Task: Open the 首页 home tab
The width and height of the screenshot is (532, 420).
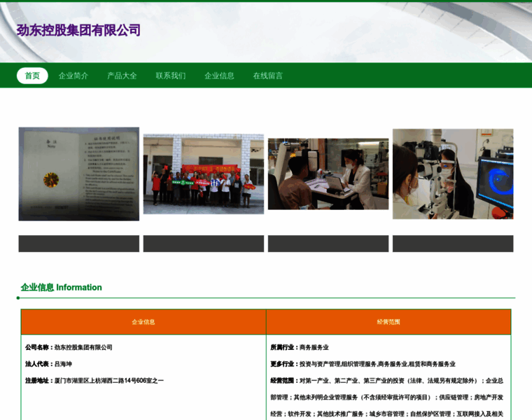Action: pyautogui.click(x=32, y=76)
